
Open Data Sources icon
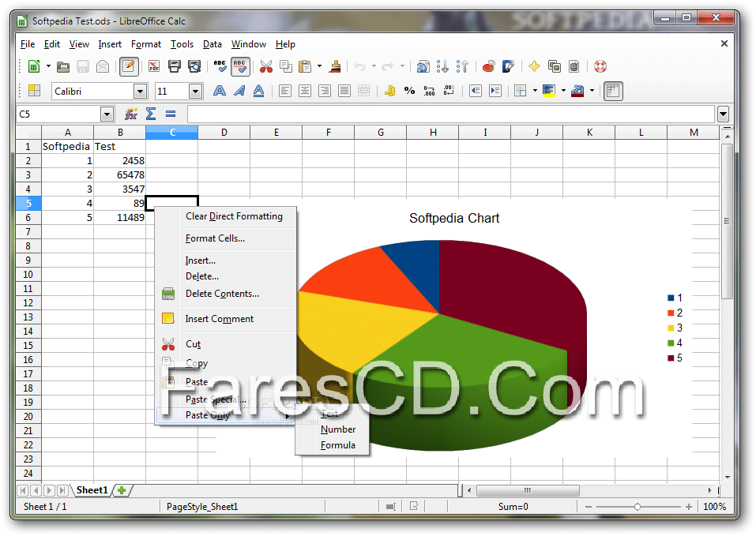[574, 66]
